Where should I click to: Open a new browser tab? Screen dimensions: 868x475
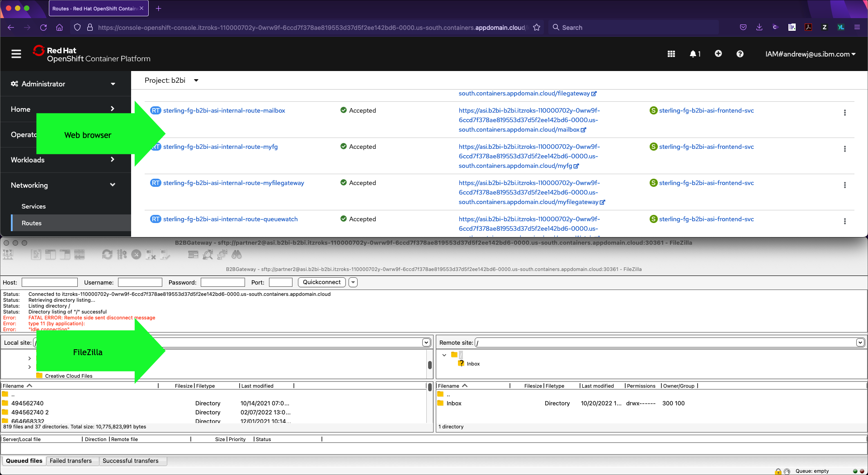[x=158, y=9]
